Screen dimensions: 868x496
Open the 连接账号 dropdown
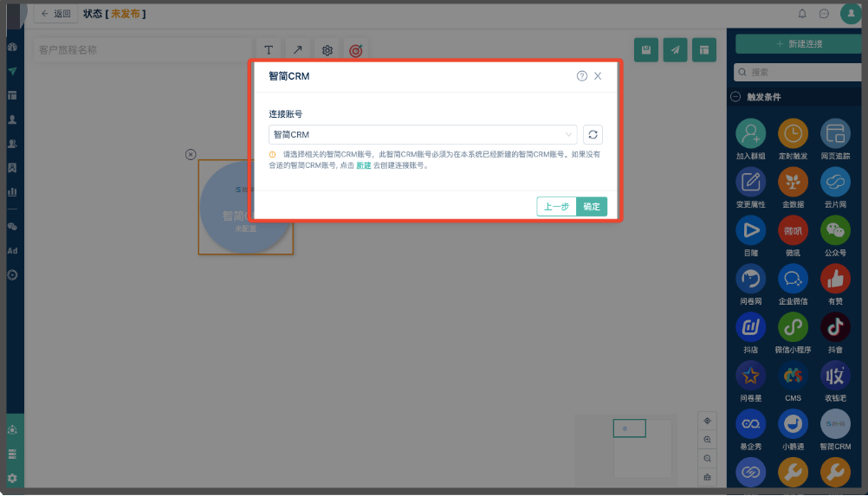pos(423,134)
